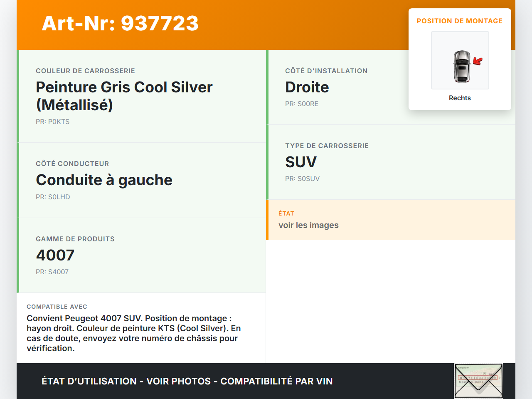
Task: Click the PR: P0KTS code text
Action: coord(53,121)
